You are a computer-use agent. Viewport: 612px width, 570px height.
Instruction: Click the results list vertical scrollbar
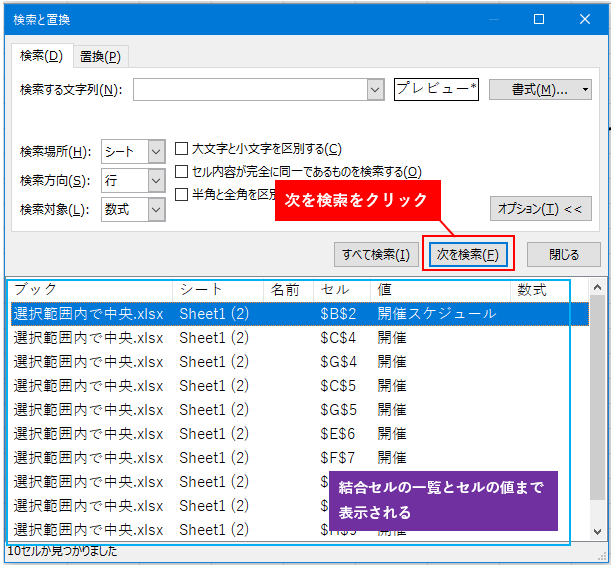pyautogui.click(x=597, y=420)
